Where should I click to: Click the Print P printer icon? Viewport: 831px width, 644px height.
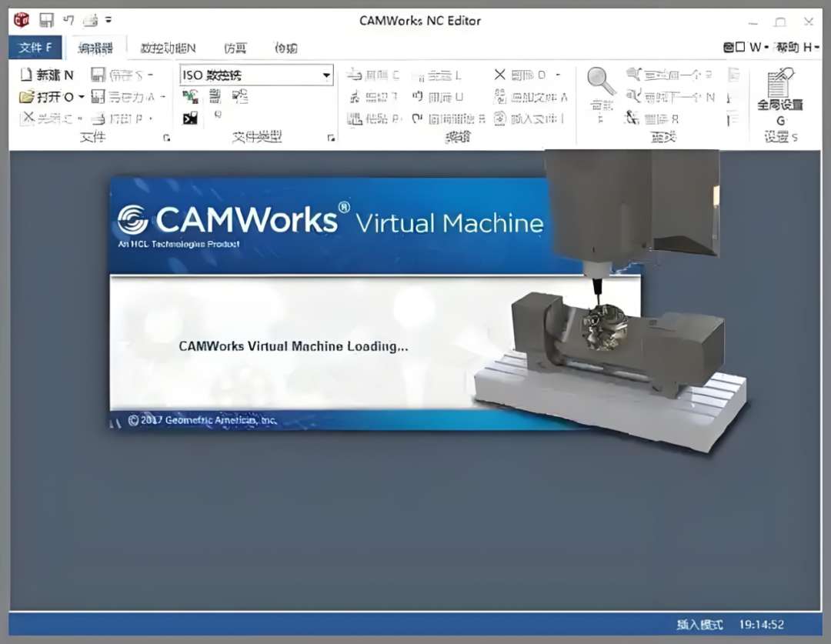pyautogui.click(x=98, y=118)
